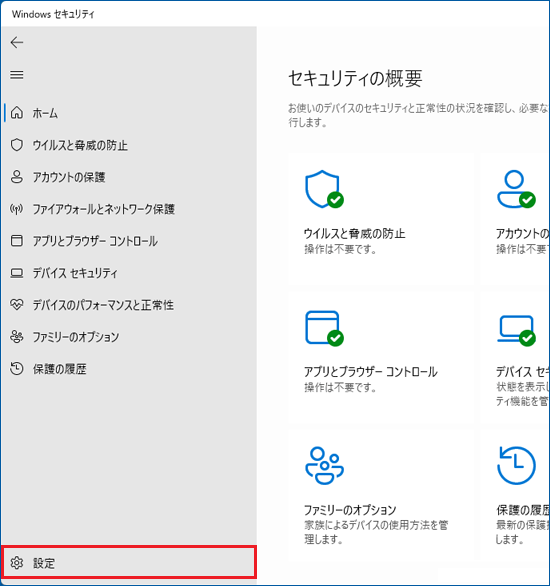Click the window icon for アプリとブラウザー

17,241
